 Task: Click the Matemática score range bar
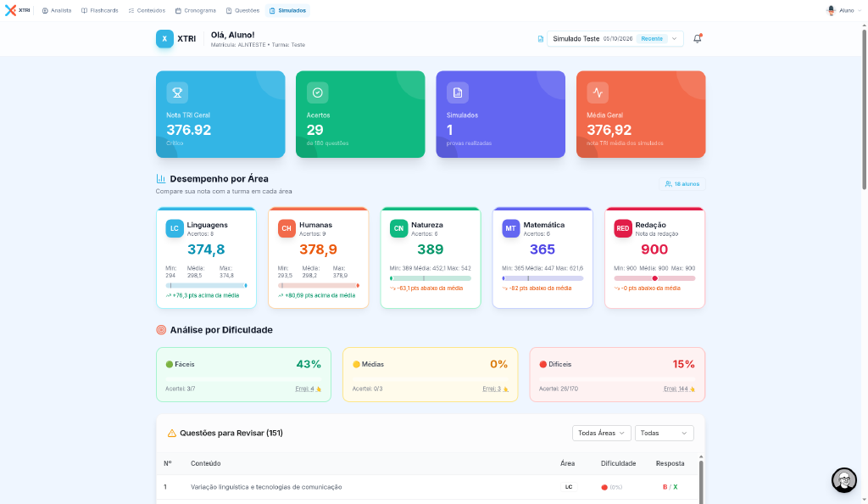tap(542, 278)
